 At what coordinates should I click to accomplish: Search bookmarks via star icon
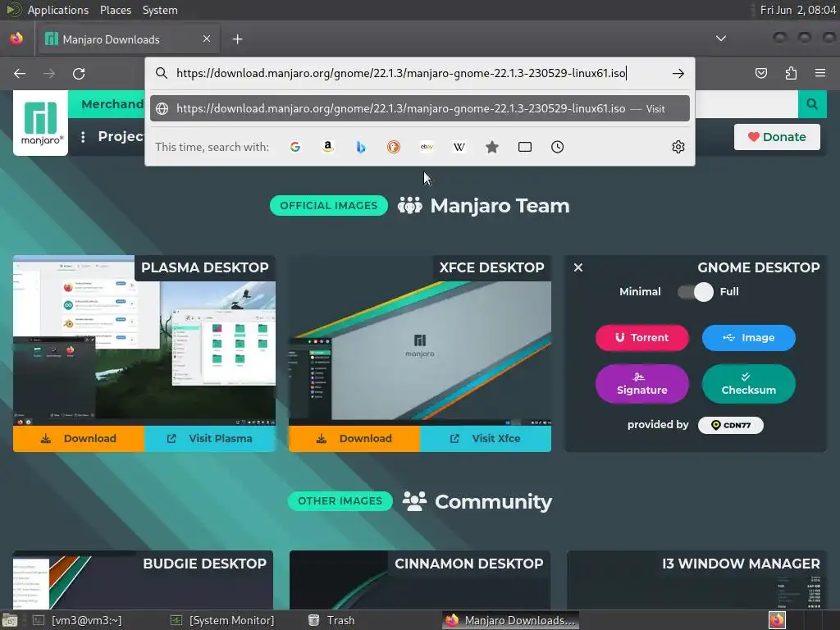492,147
